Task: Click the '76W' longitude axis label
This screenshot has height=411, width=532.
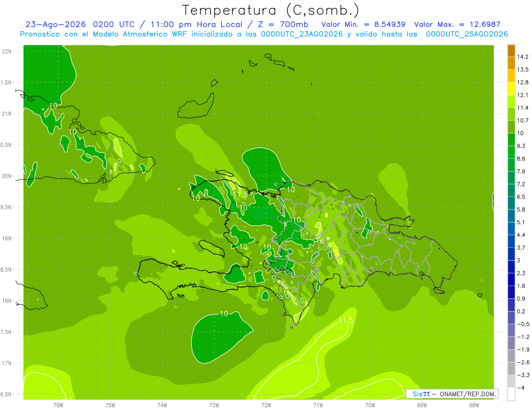Action: pyautogui.click(x=58, y=405)
